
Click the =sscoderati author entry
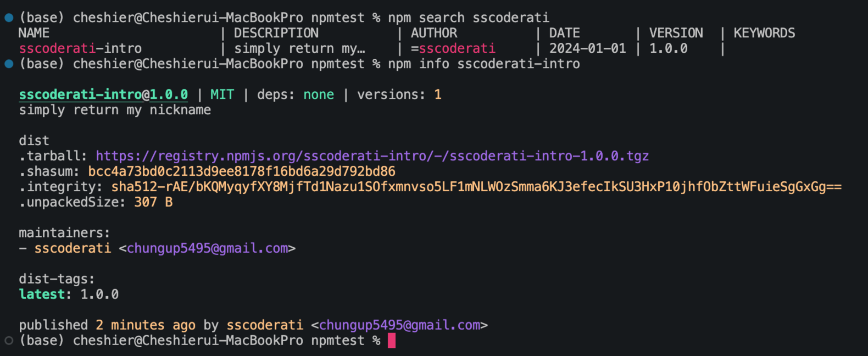coord(453,48)
